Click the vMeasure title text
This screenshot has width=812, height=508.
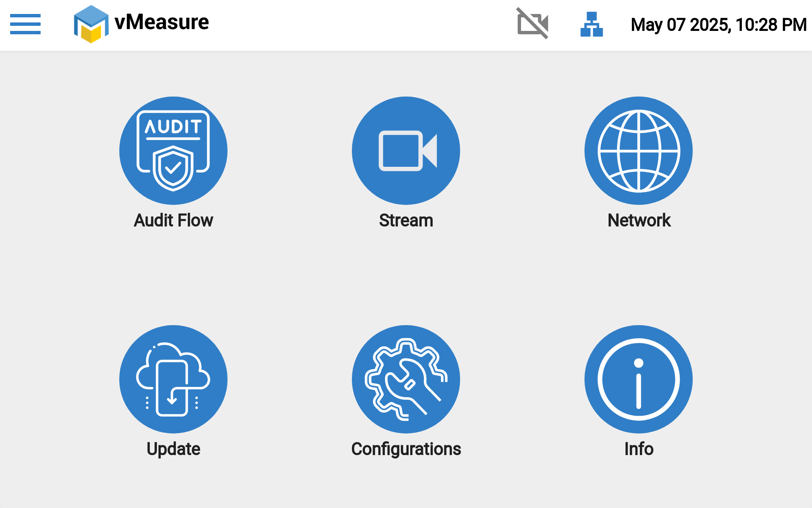pos(162,22)
